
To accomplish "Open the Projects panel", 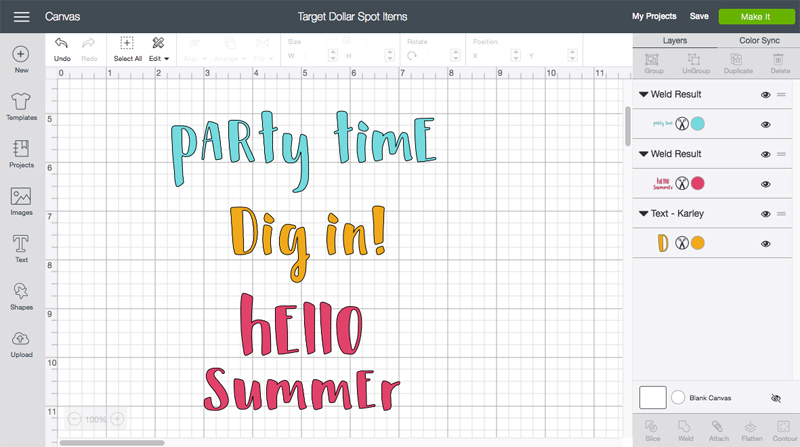I will click(21, 154).
